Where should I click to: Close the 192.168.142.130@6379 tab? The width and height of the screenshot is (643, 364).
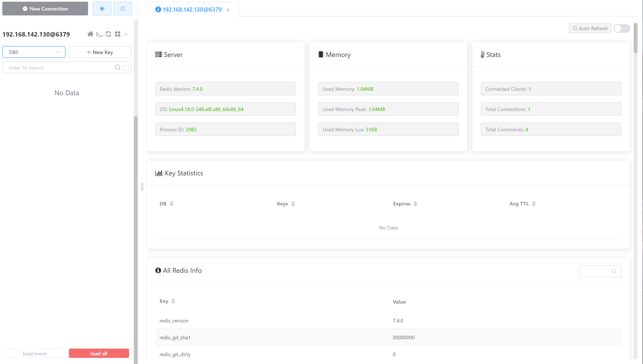pos(228,10)
